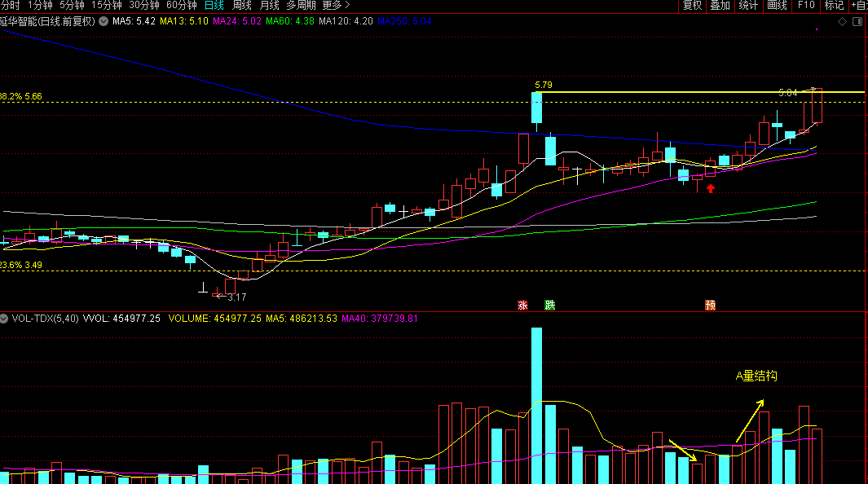Expand the 更多 timeframe options
The width and height of the screenshot is (868, 484).
point(336,5)
